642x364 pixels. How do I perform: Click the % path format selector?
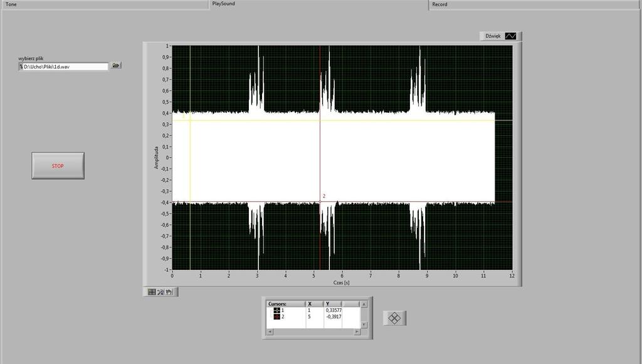click(21, 66)
